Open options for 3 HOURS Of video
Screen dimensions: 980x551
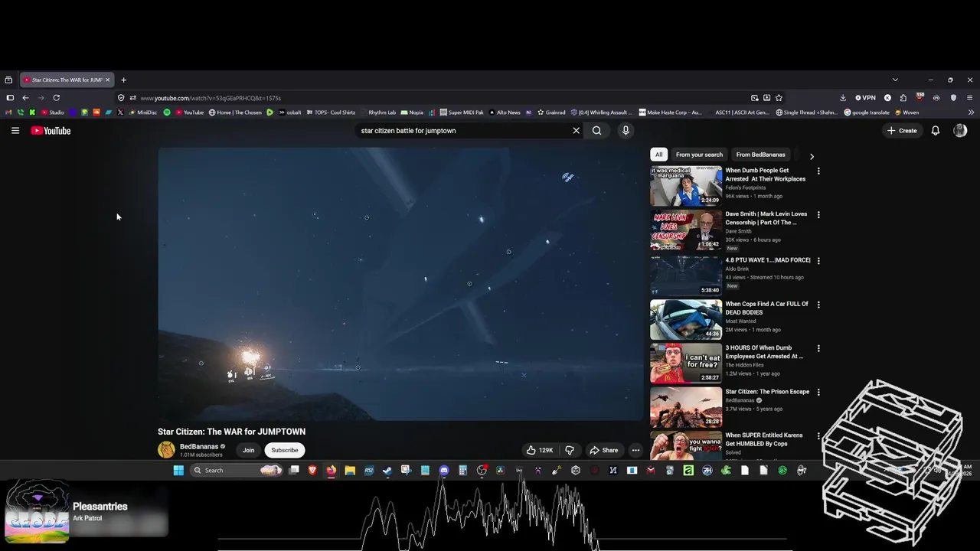point(818,348)
